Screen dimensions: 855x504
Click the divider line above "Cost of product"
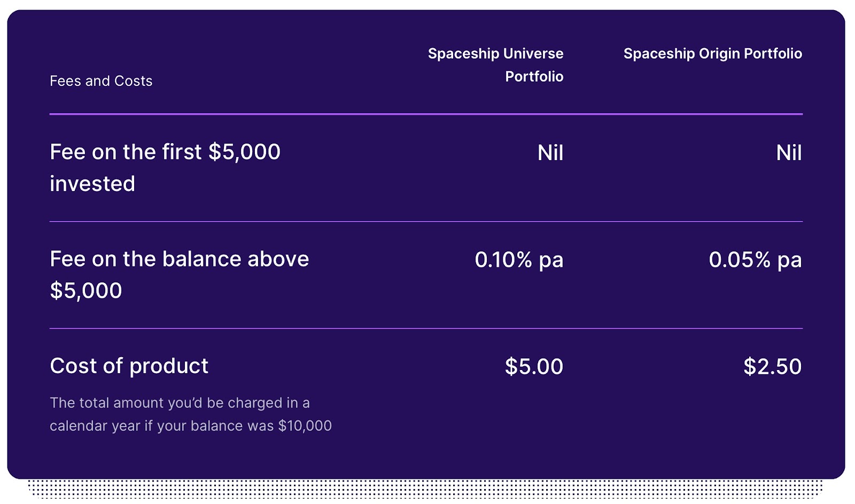point(426,328)
